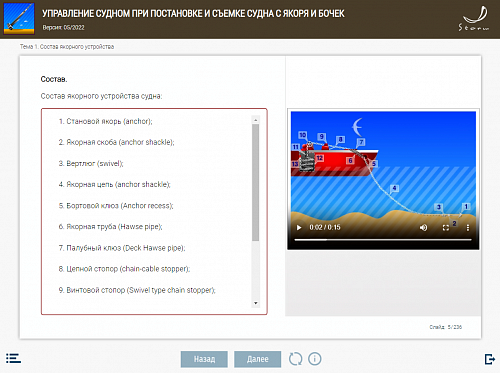
Task: Click label 3 on the seabed
Action: (439, 207)
